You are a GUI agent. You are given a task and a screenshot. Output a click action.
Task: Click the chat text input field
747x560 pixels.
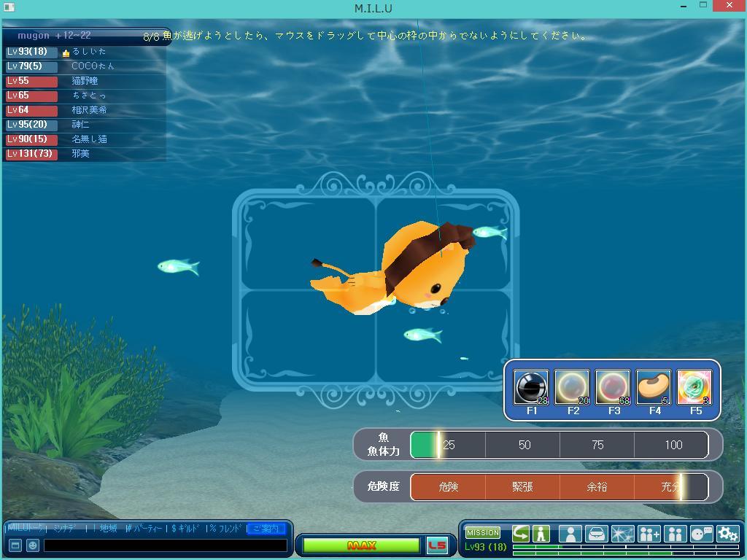coord(165,545)
